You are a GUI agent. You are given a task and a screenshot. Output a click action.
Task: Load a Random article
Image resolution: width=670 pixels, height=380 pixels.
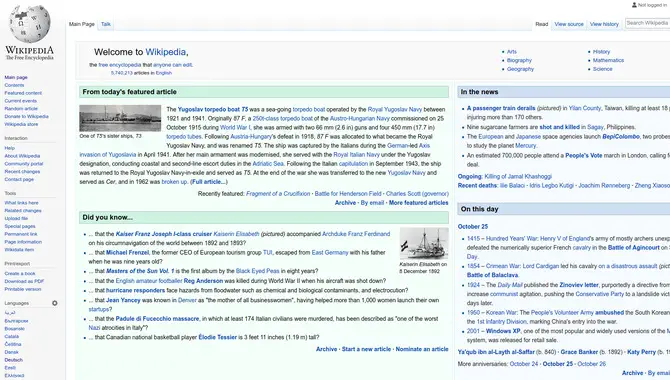coord(21,109)
